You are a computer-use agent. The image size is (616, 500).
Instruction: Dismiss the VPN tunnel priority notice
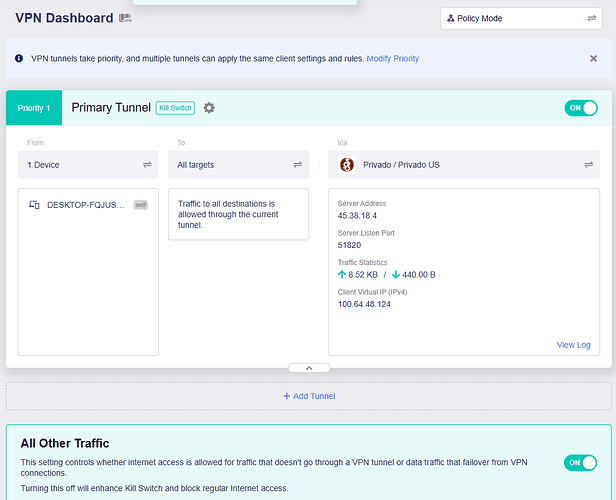coord(593,59)
